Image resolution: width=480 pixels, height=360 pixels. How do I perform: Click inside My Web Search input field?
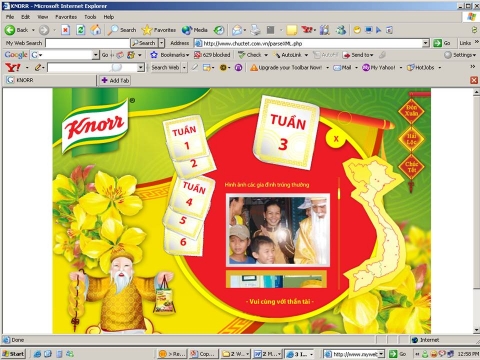click(x=88, y=43)
